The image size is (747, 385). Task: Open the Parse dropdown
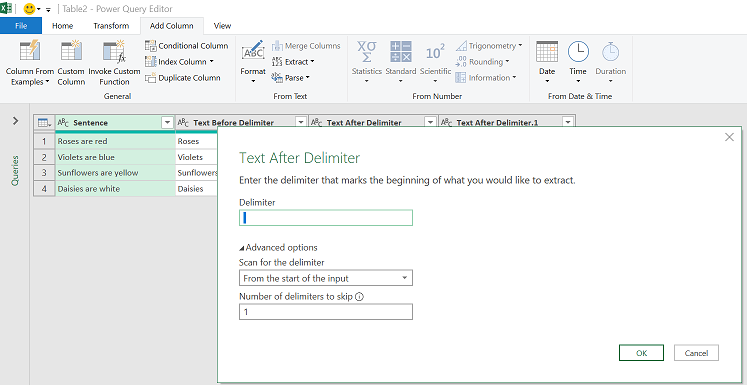click(x=291, y=78)
